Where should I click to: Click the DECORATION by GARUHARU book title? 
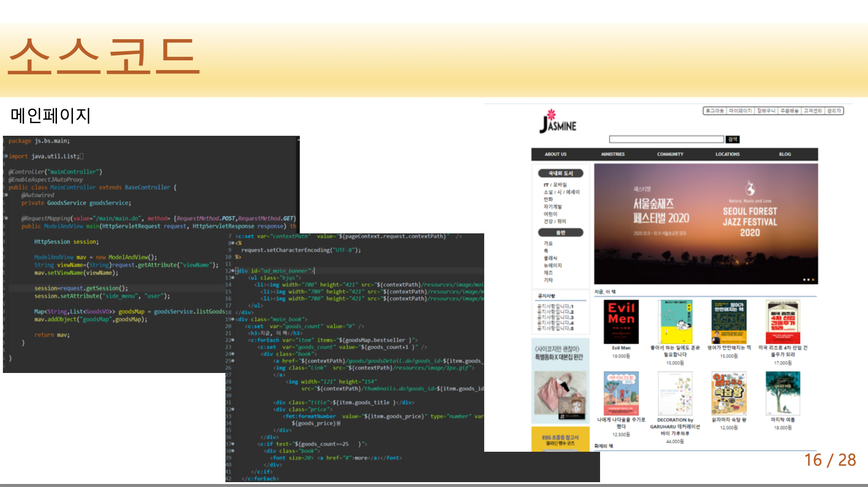675,427
